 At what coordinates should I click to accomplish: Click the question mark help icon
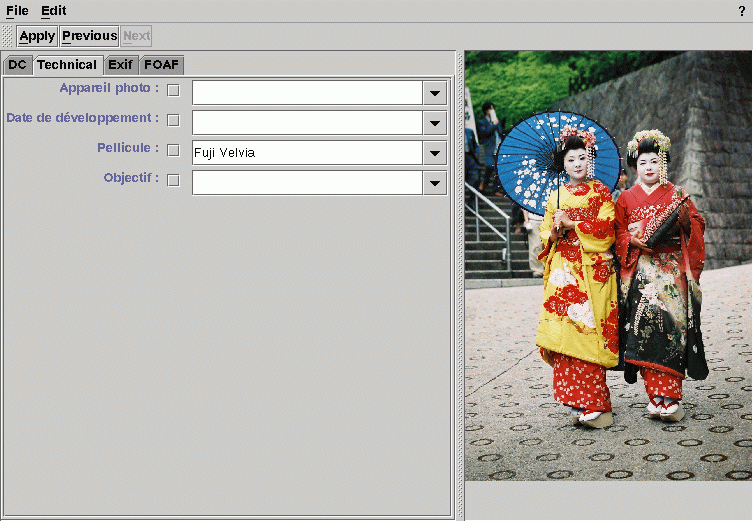[x=741, y=11]
